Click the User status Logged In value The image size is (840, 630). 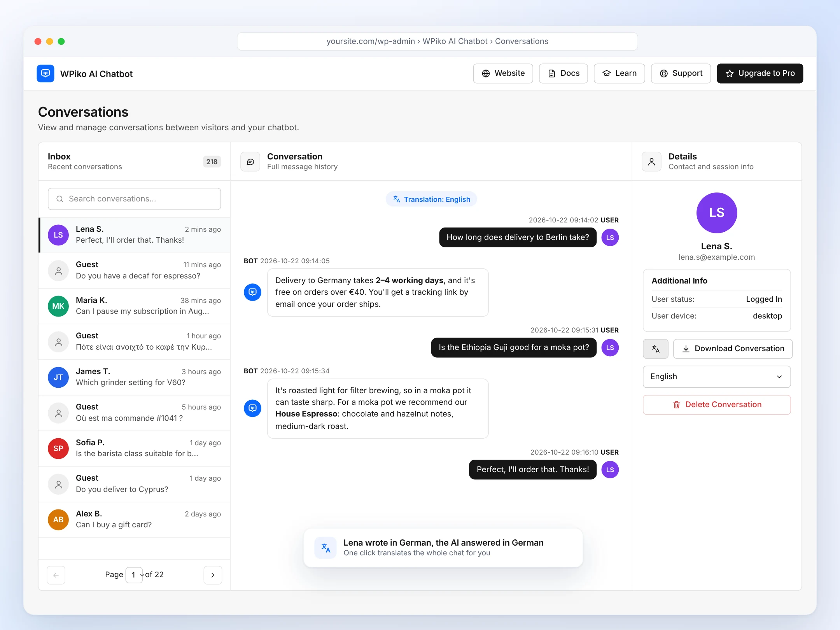tap(764, 299)
